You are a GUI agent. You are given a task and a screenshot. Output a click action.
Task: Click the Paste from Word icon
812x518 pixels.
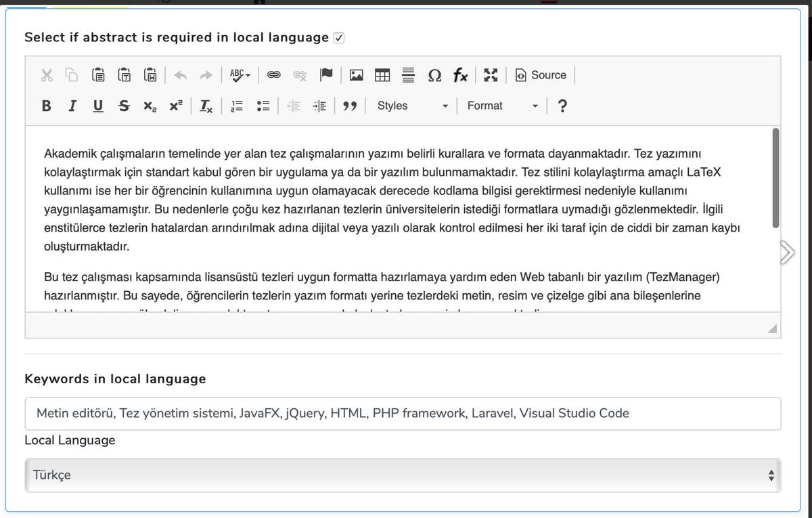coord(152,75)
